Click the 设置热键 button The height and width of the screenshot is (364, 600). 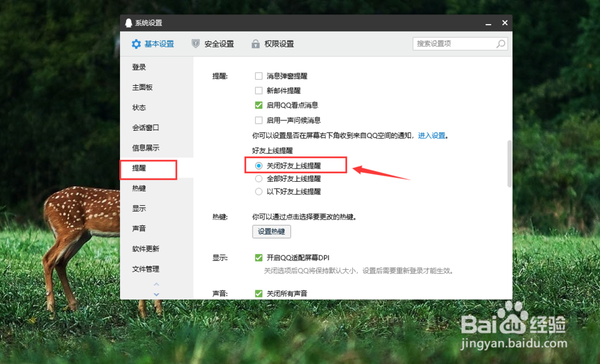pos(271,231)
